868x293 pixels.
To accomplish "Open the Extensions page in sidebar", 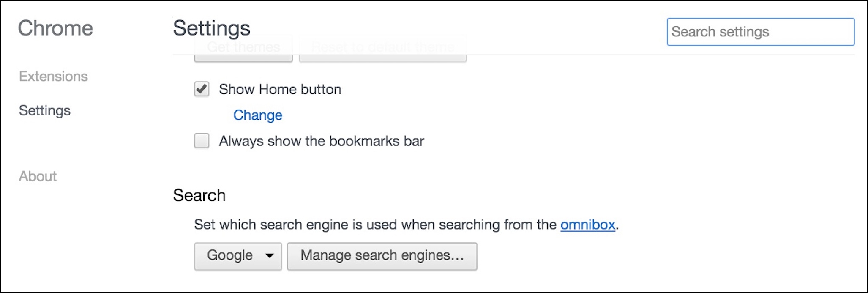I will coord(53,77).
